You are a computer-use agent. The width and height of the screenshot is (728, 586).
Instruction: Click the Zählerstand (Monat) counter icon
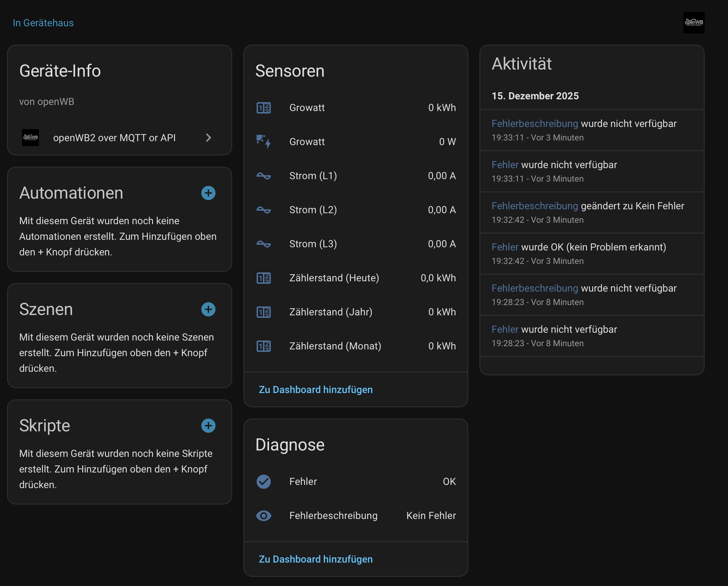click(263, 346)
